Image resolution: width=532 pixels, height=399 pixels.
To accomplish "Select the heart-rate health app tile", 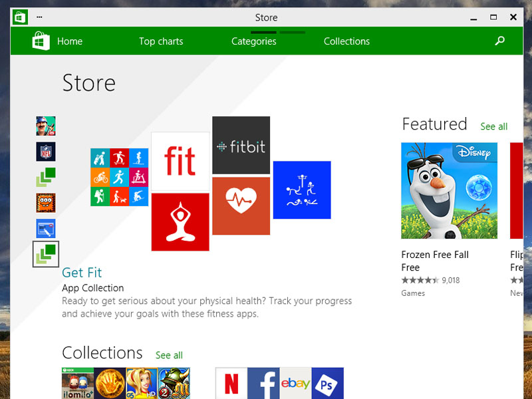I will (241, 206).
